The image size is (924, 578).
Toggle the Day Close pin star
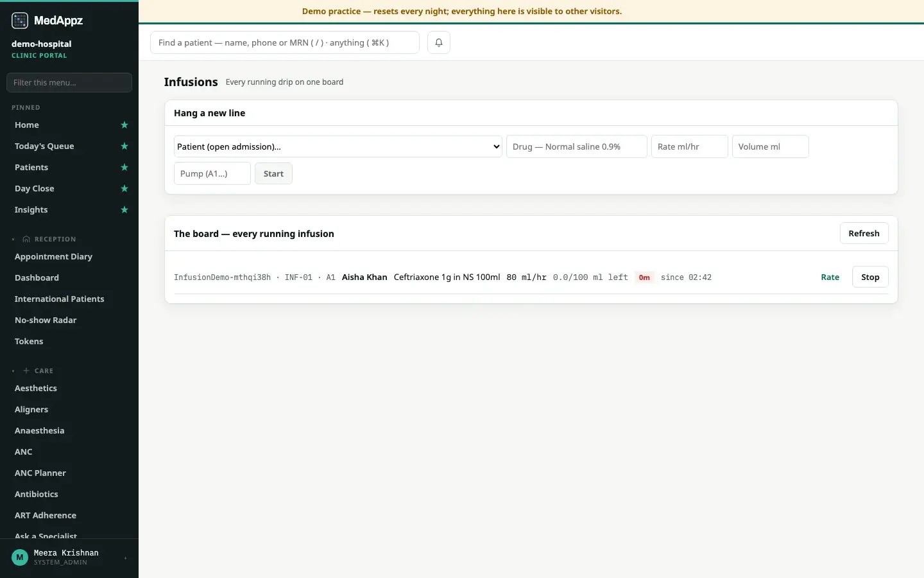tap(124, 189)
